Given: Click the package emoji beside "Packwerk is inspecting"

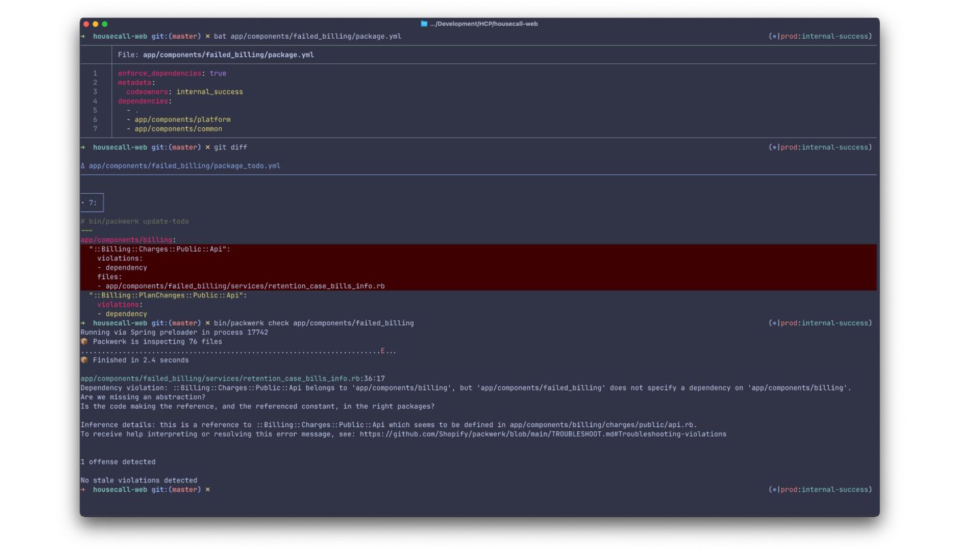Looking at the screenshot, I should pos(84,341).
